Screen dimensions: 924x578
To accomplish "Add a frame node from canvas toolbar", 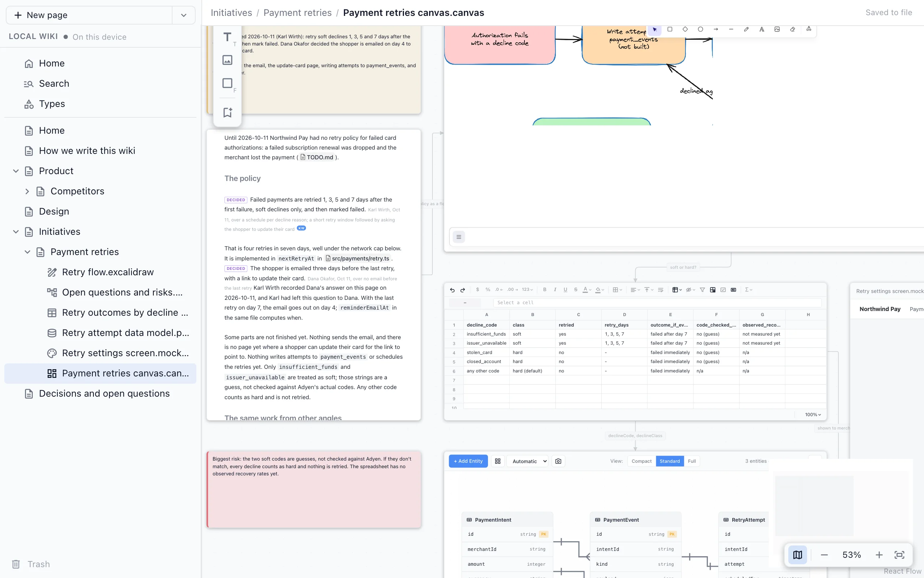I will (227, 83).
